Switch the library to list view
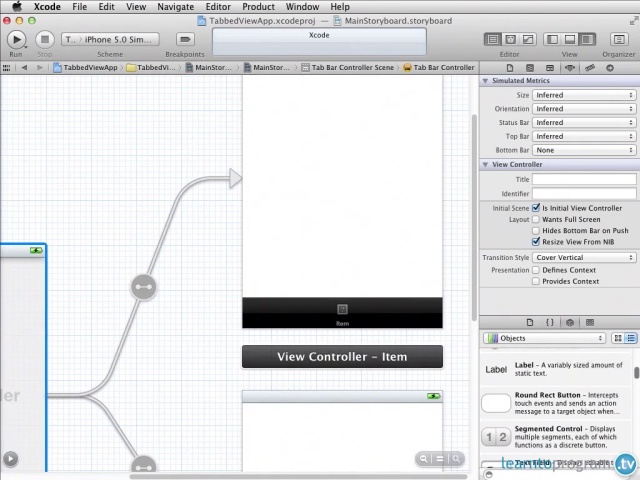This screenshot has height=480, width=640. coord(631,338)
